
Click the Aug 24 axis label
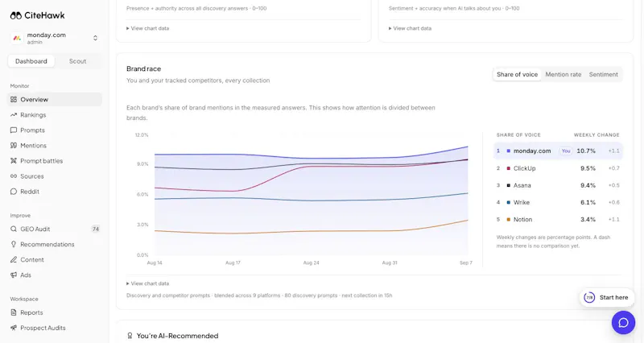pyautogui.click(x=311, y=263)
